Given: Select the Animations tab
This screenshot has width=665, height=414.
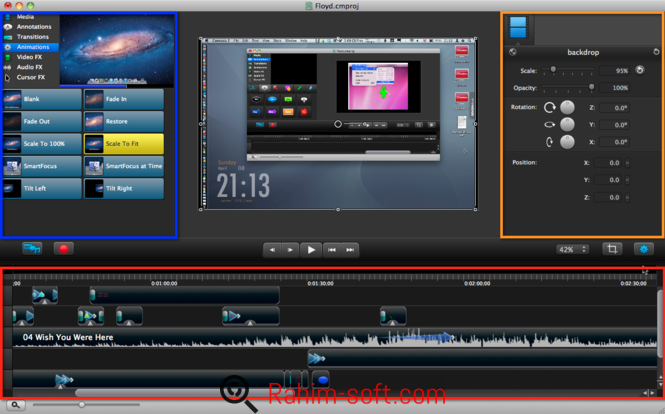Looking at the screenshot, I should pyautogui.click(x=31, y=47).
